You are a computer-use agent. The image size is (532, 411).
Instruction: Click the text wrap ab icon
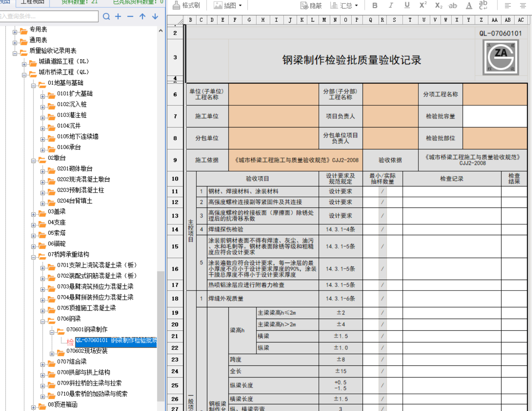483,5
